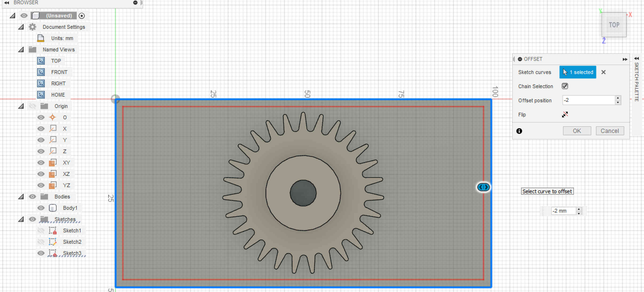Click the Document Settings gear icon

pos(32,27)
